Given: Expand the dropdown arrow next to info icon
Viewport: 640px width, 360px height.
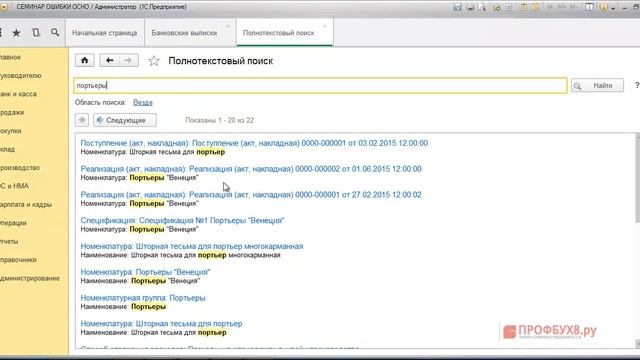Looking at the screenshot, I should [613, 8].
